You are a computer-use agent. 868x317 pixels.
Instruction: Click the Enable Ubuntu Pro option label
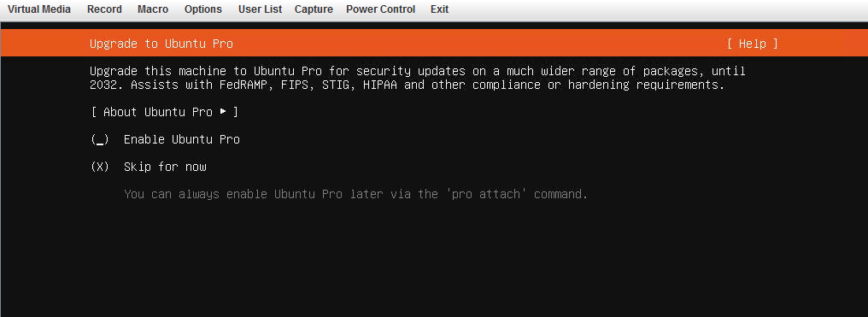coord(182,139)
